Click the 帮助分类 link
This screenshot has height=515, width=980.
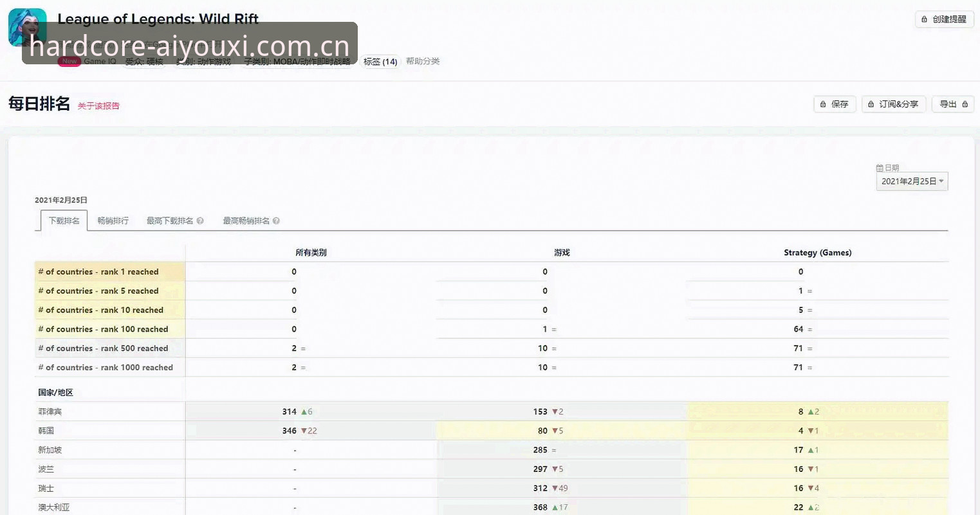point(423,61)
